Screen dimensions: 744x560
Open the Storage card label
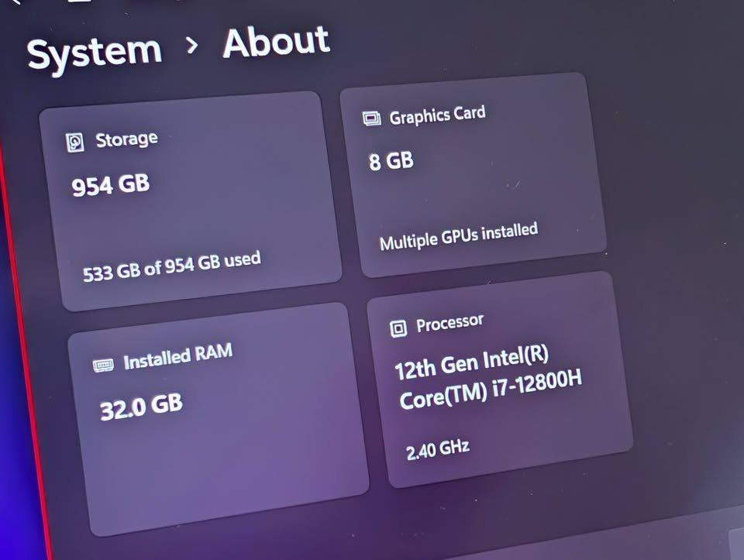[x=126, y=139]
